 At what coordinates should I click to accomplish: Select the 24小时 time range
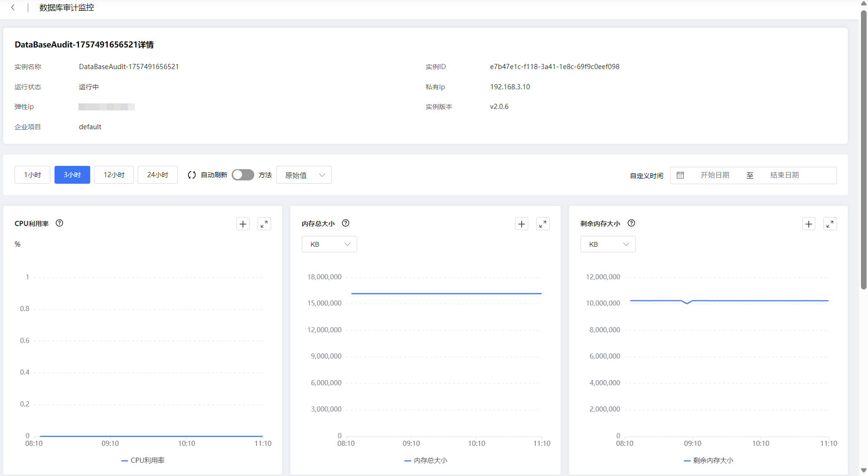(x=157, y=175)
